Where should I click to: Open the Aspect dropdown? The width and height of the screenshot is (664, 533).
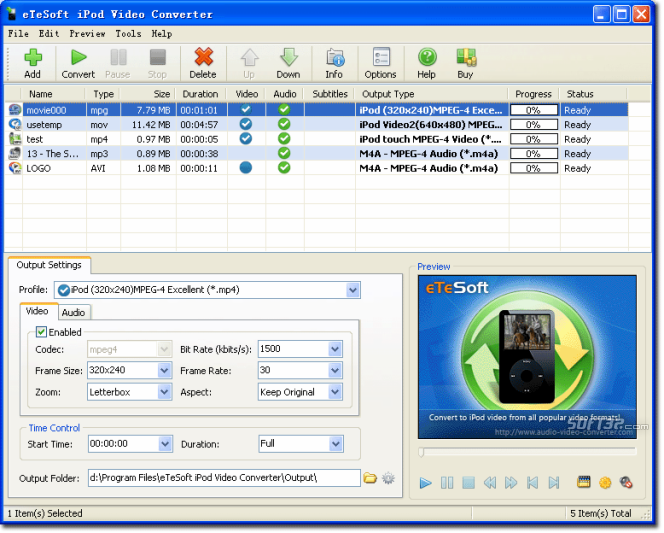(x=335, y=392)
